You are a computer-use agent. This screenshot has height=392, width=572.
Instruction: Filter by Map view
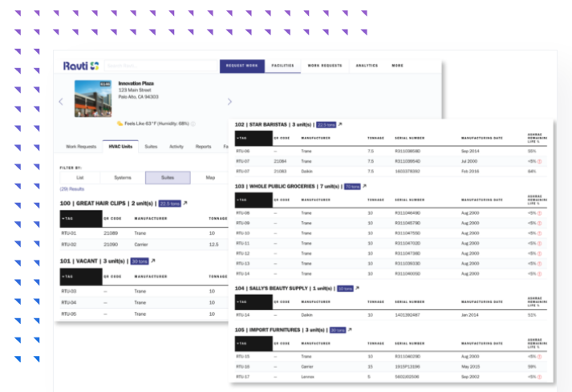210,178
